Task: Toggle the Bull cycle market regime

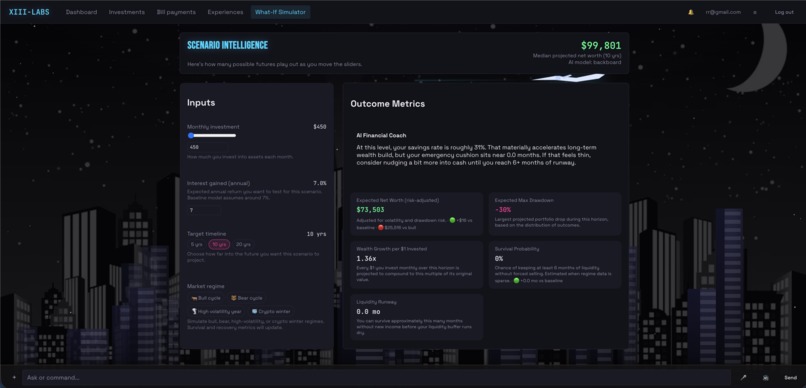Action: click(x=206, y=298)
